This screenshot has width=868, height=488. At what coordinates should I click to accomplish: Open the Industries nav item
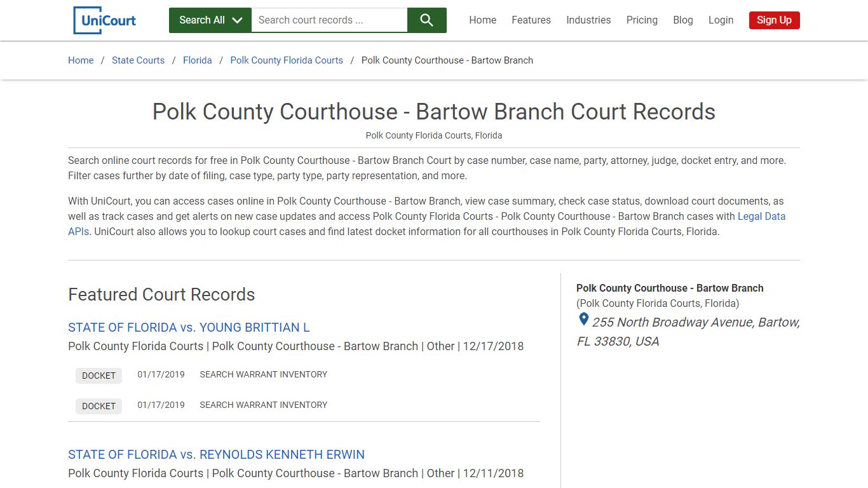[x=588, y=20]
